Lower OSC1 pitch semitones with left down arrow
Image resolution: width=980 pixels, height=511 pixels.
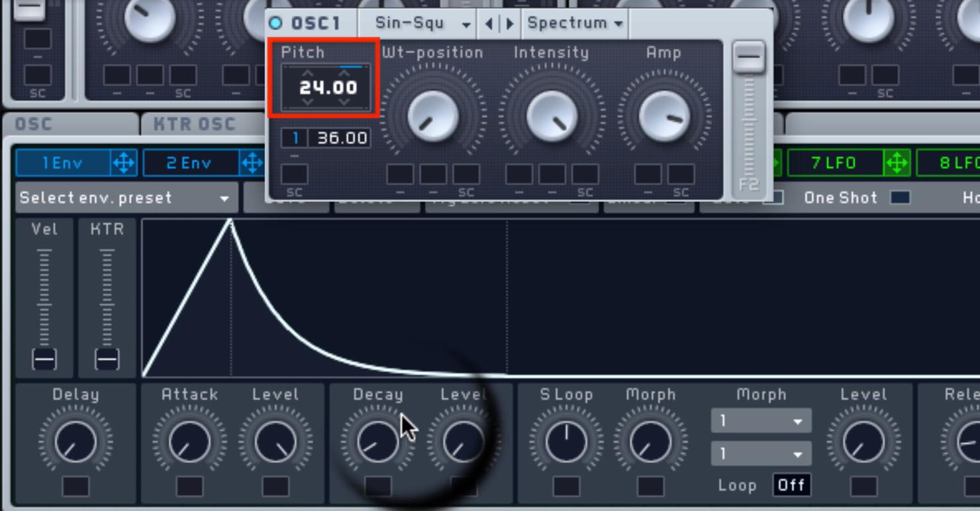tap(308, 102)
